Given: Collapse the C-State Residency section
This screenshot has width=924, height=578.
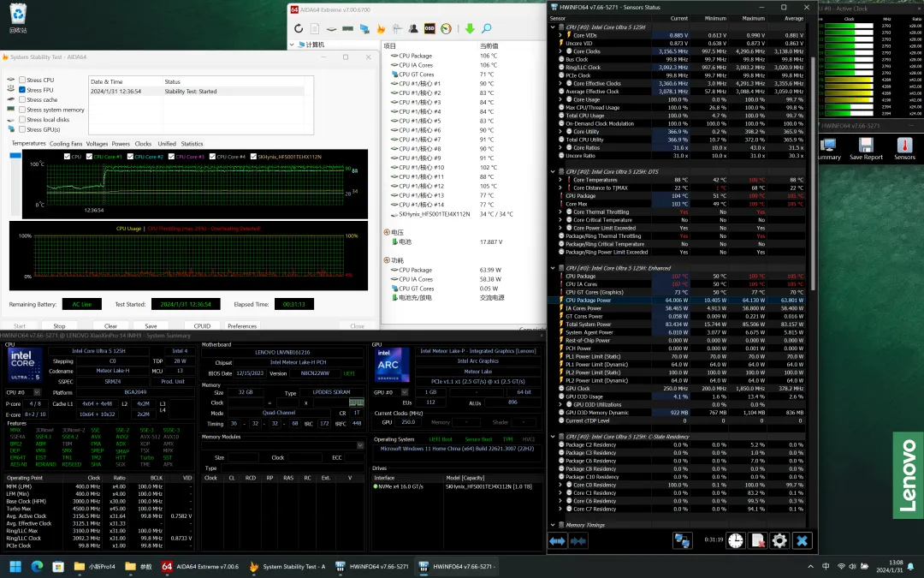Looking at the screenshot, I should 552,437.
